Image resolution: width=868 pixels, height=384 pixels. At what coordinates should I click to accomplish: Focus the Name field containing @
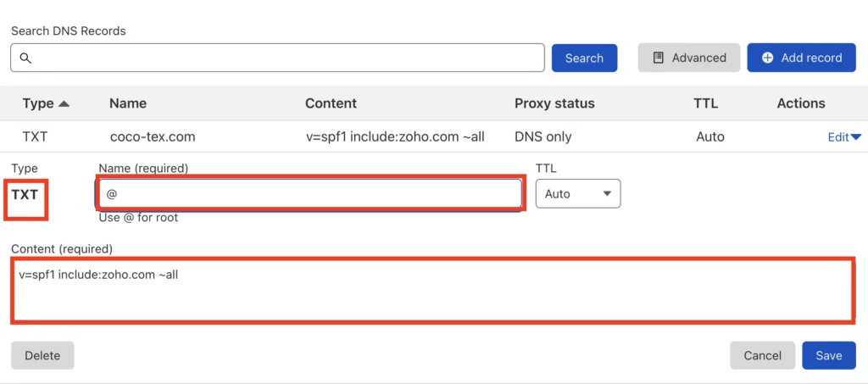point(309,193)
